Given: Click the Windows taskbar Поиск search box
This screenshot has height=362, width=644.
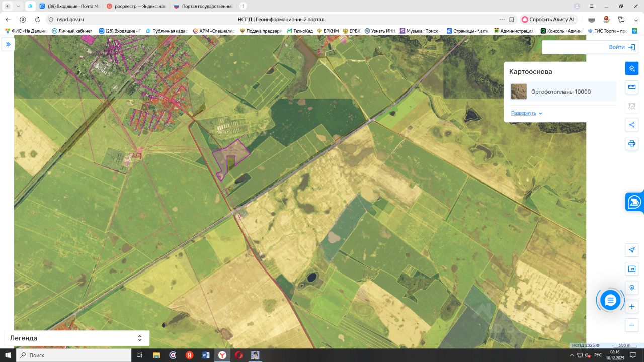Looking at the screenshot, I should (x=73, y=355).
